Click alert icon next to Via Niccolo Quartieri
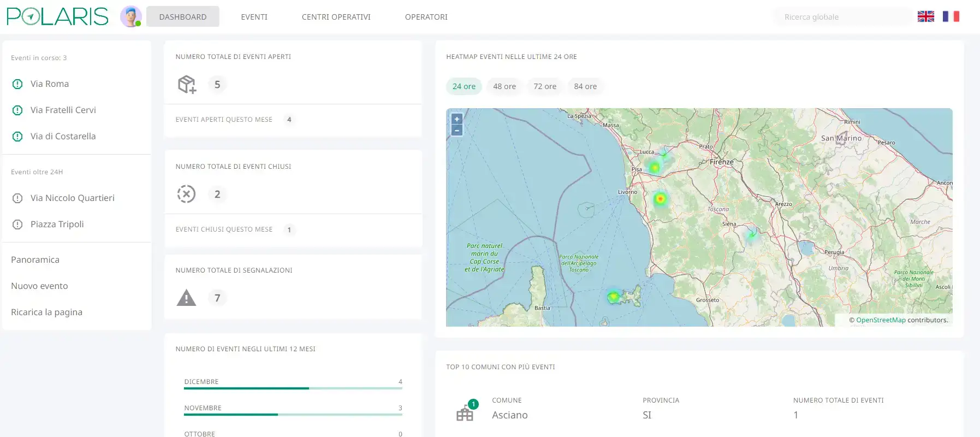This screenshot has width=980, height=437. pyautogui.click(x=17, y=198)
